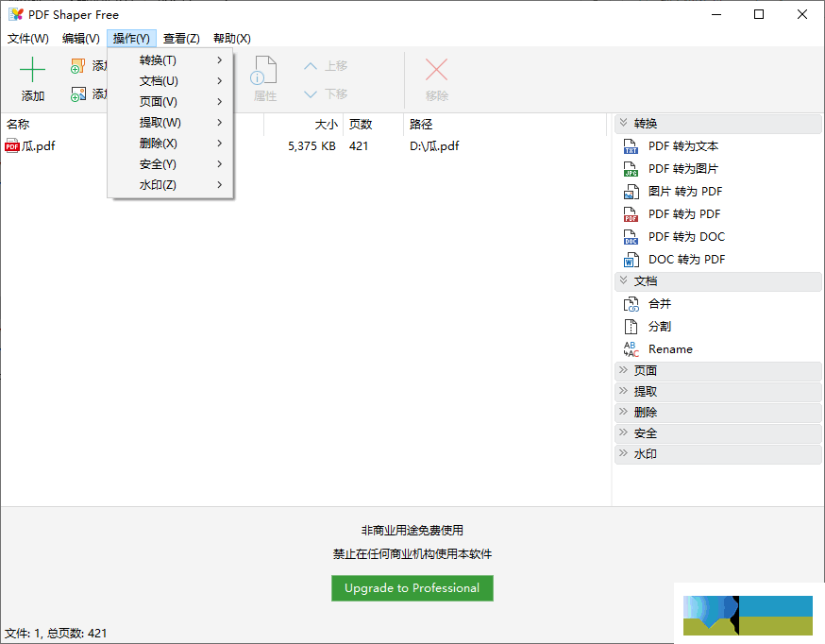Click the PDF icon of 瓜.pdf

point(12,145)
